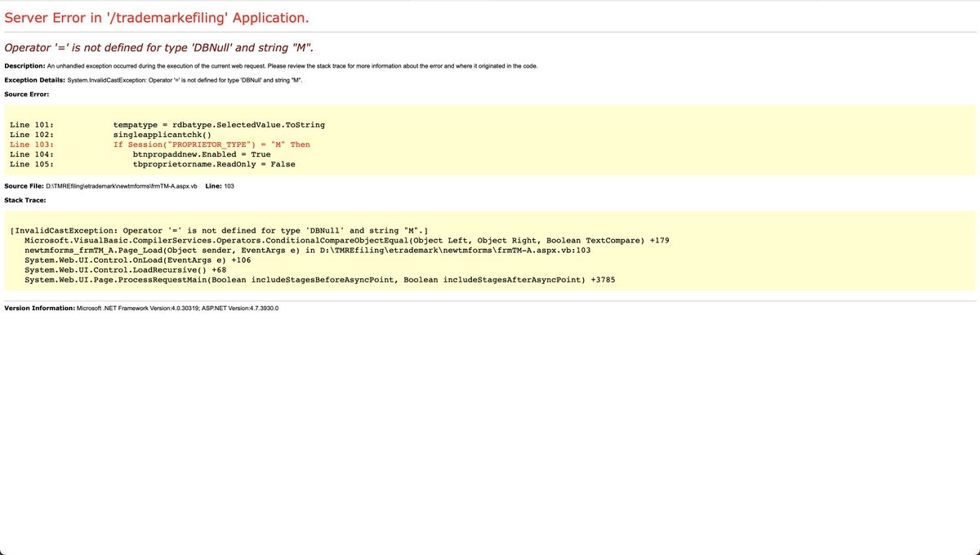Click the 'Exception Details:' line
This screenshot has height=555, width=980.
coord(154,80)
